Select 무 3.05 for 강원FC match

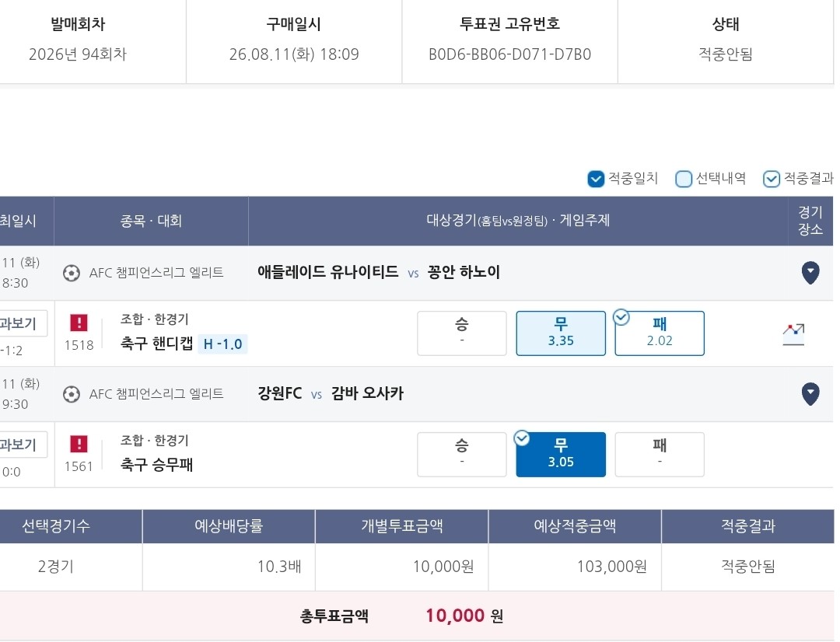561,455
